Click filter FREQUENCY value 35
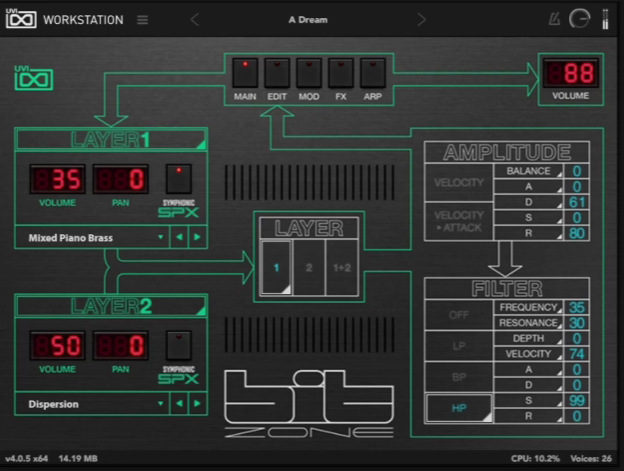 [x=577, y=307]
